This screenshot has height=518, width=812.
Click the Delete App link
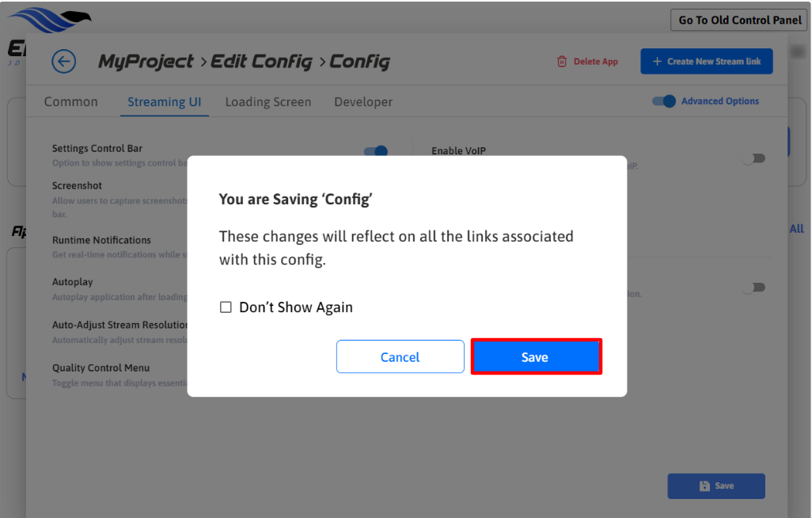click(x=595, y=61)
